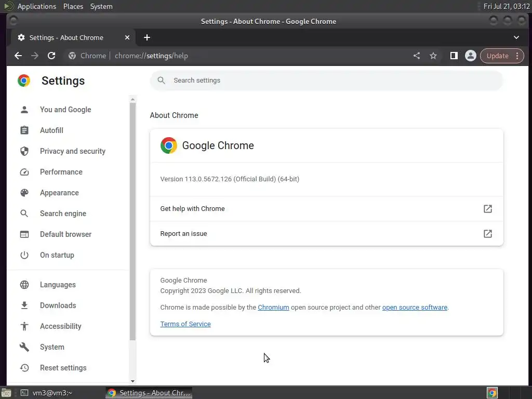The width and height of the screenshot is (532, 399).
Task: Open Terms of Service link
Action: point(185,324)
